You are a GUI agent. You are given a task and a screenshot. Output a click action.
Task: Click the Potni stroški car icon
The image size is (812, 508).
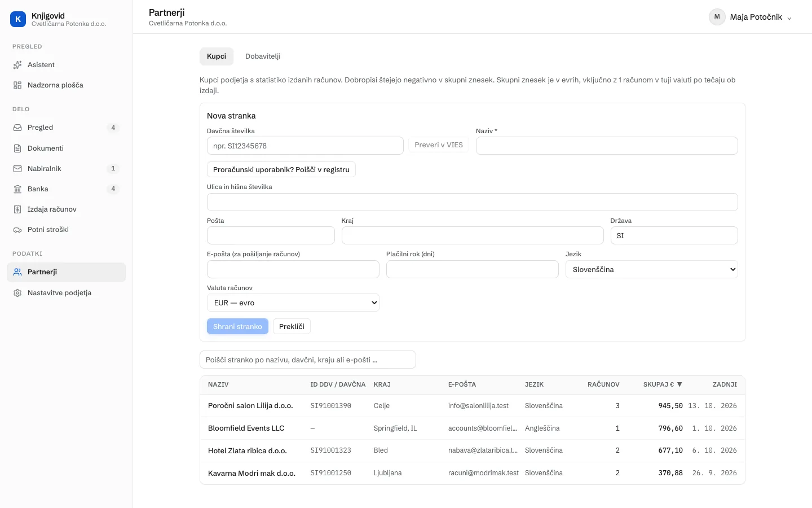point(17,230)
